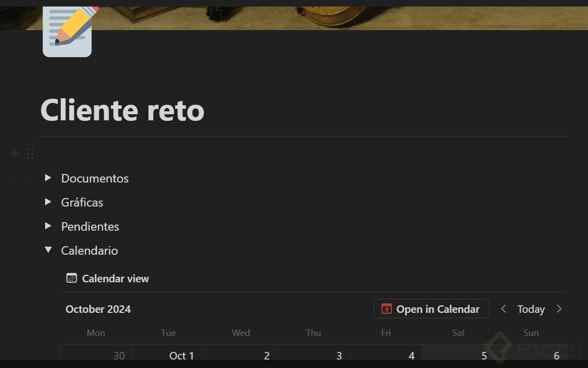Image resolution: width=588 pixels, height=368 pixels.
Task: Click the Calendar view icon
Action: [72, 278]
